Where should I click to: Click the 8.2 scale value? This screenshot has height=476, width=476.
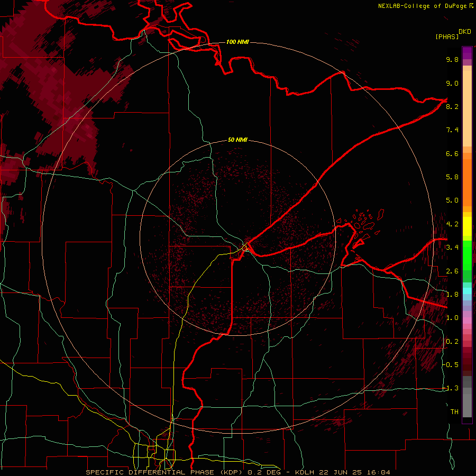click(452, 106)
